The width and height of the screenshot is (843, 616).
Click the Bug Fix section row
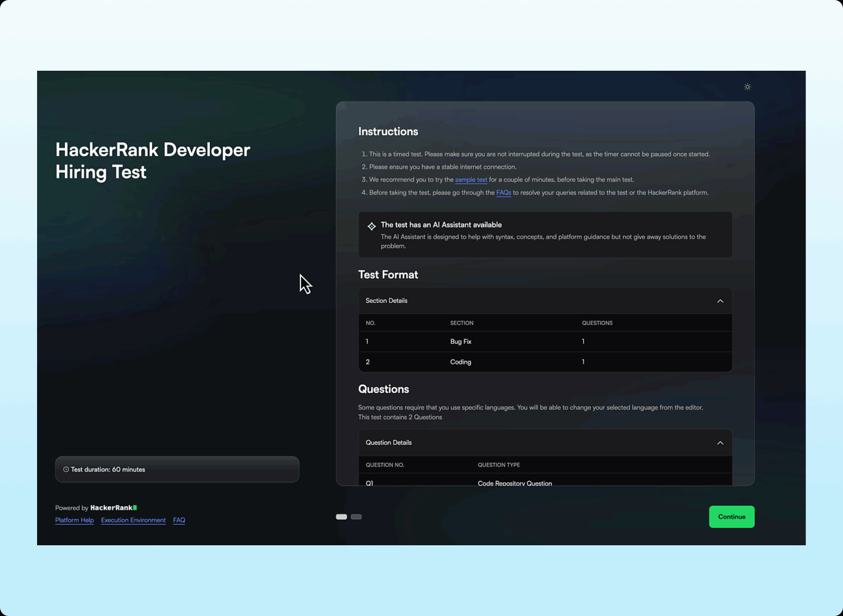point(545,342)
